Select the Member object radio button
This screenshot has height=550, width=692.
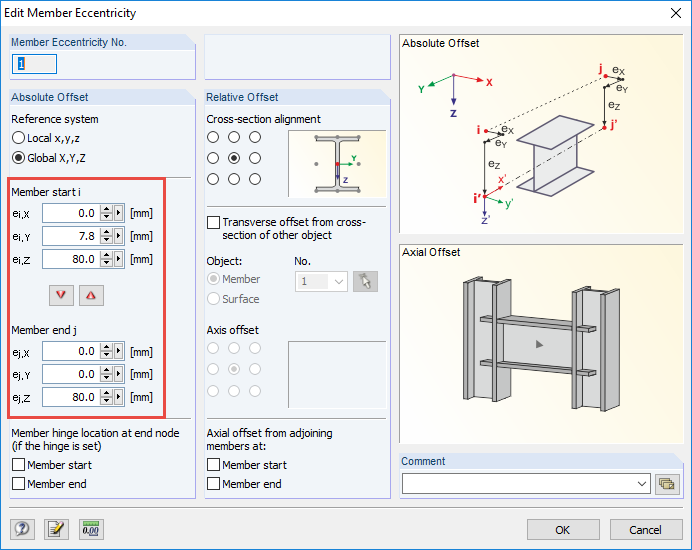[x=214, y=279]
